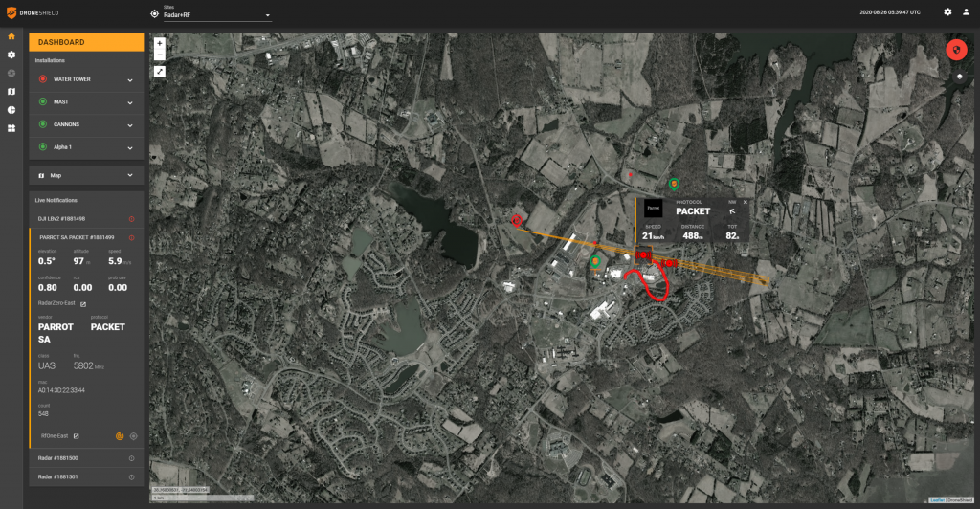Screen dimensions: 980x509
Task: Toggle the MAST green status indicator
Action: click(x=43, y=101)
